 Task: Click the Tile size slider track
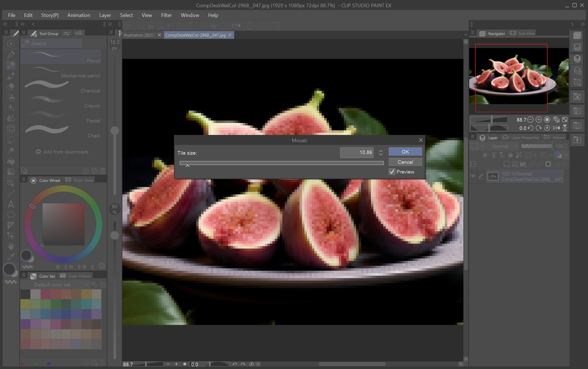282,163
